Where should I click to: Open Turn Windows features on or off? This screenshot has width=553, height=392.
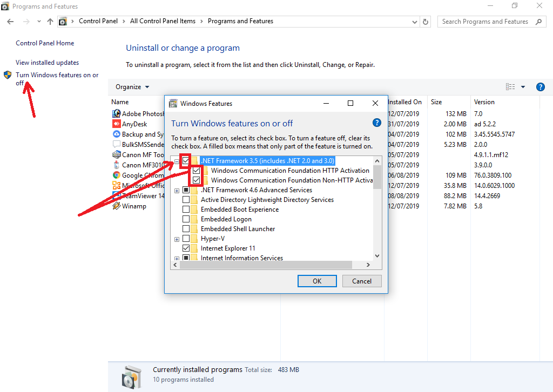click(x=57, y=79)
